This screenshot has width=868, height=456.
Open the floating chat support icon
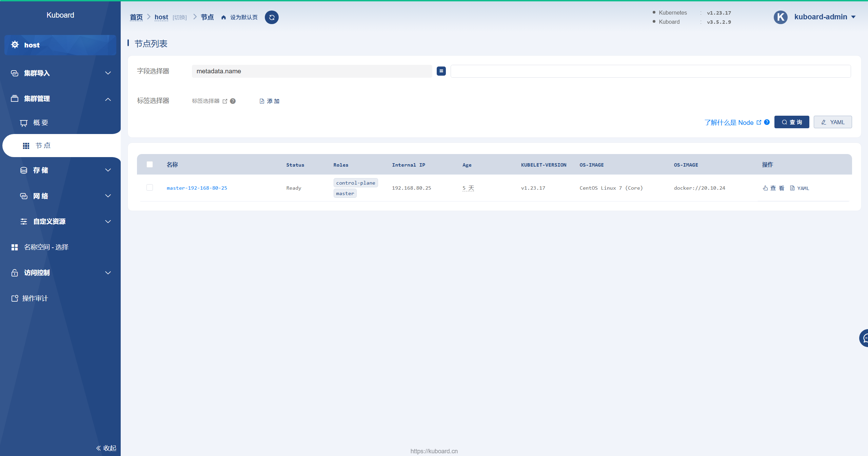[864, 338]
